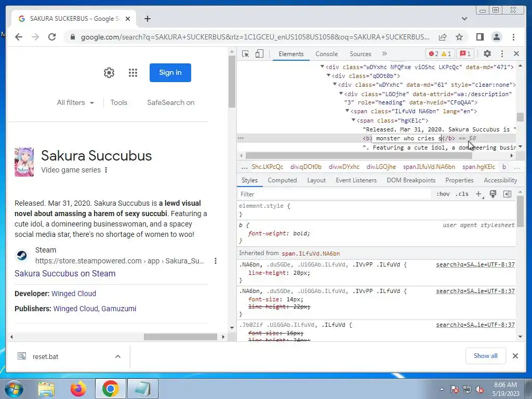Screen dimensions: 532x399
Task: Collapse the div class LGOjhe node
Action: point(341,94)
